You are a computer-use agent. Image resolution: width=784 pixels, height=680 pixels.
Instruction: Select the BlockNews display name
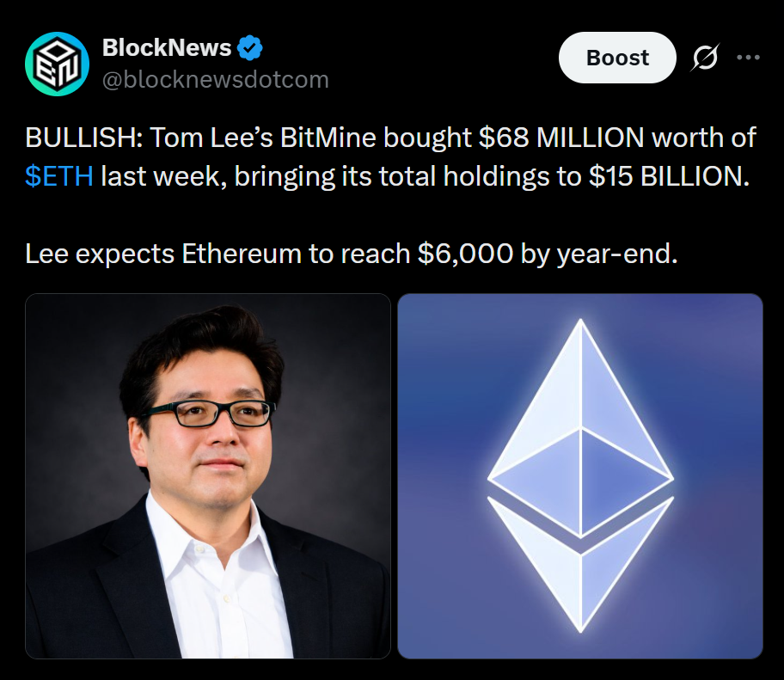click(x=167, y=48)
